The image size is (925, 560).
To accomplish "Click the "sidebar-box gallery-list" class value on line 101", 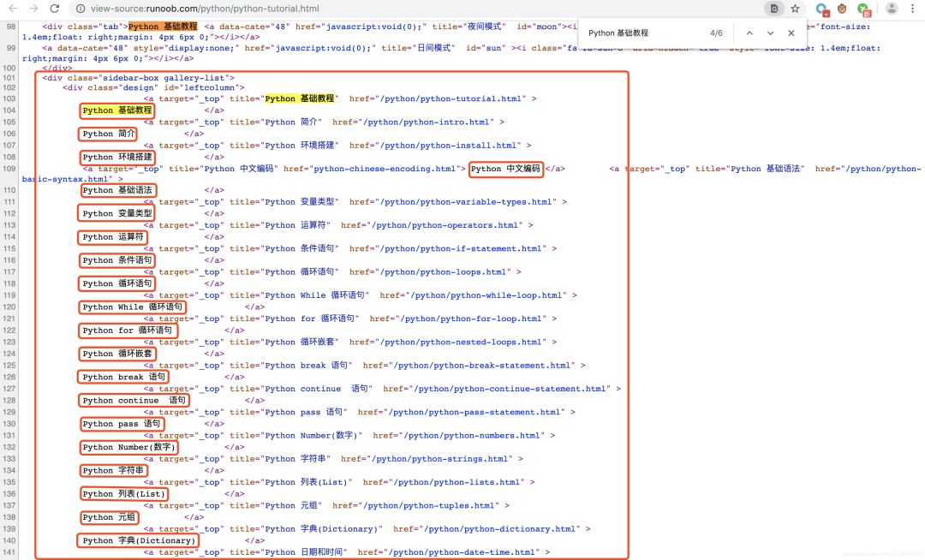I will coord(164,78).
